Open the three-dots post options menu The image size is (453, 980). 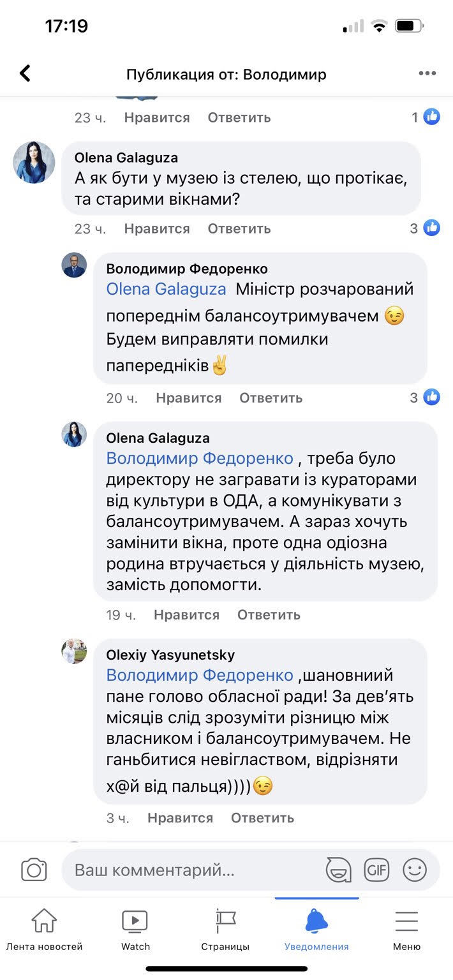[427, 74]
